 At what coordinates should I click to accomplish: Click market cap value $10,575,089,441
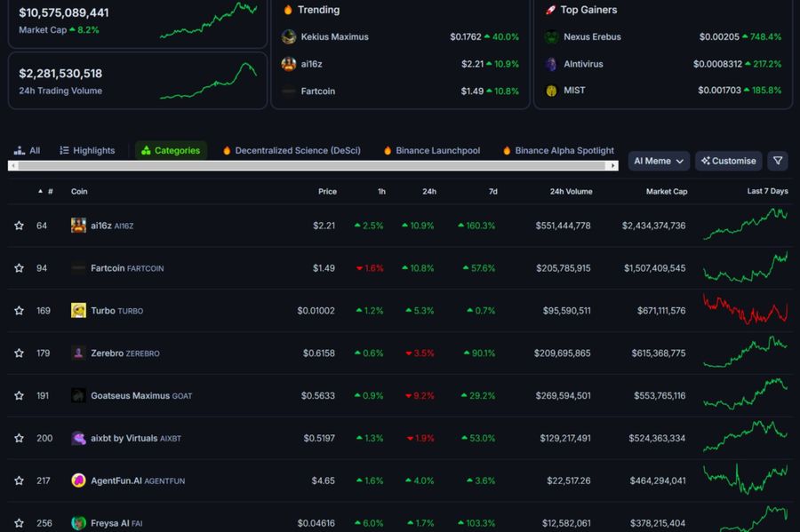(x=64, y=12)
